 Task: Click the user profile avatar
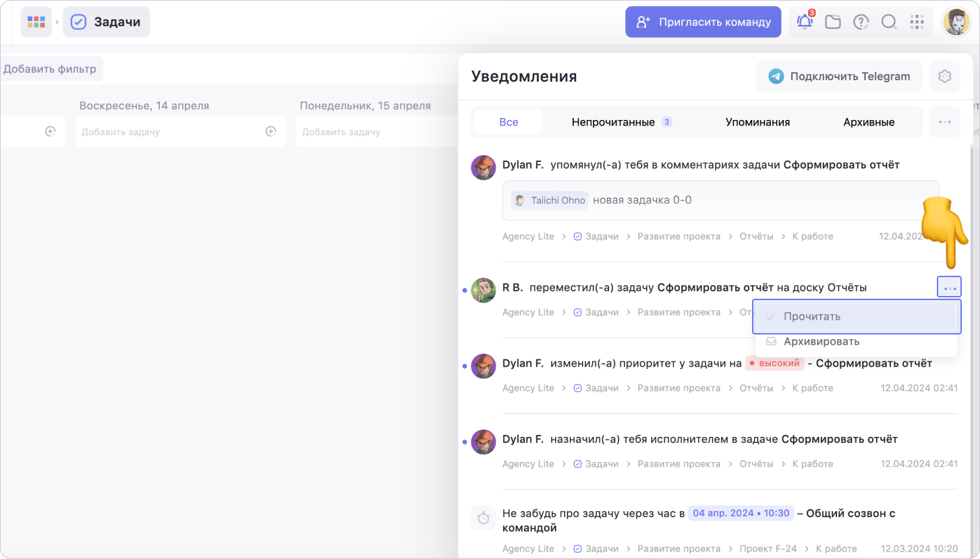[x=955, y=22]
